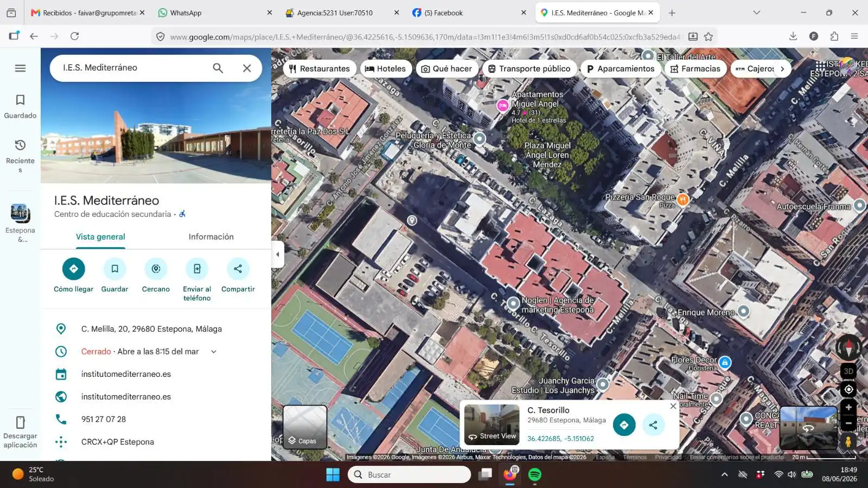Viewport: 868px width, 488px height.
Task: Open the Autoescuela Franma map pin
Action: (x=859, y=205)
